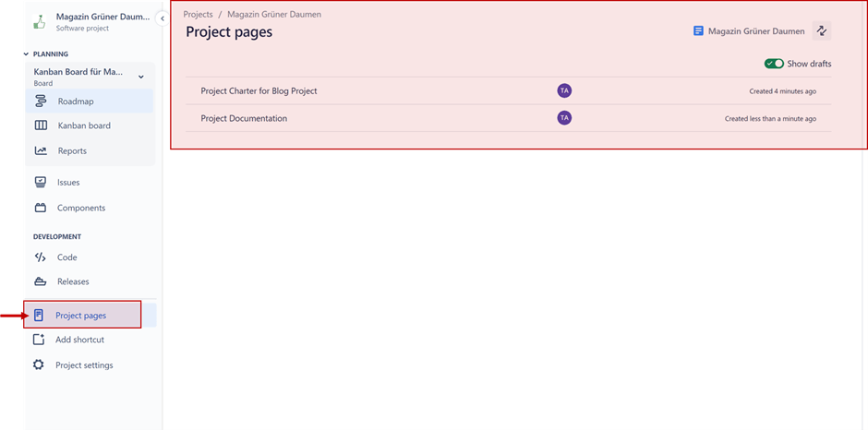Open the Project Documentation page
Image resolution: width=868 pixels, height=430 pixels.
pos(244,118)
